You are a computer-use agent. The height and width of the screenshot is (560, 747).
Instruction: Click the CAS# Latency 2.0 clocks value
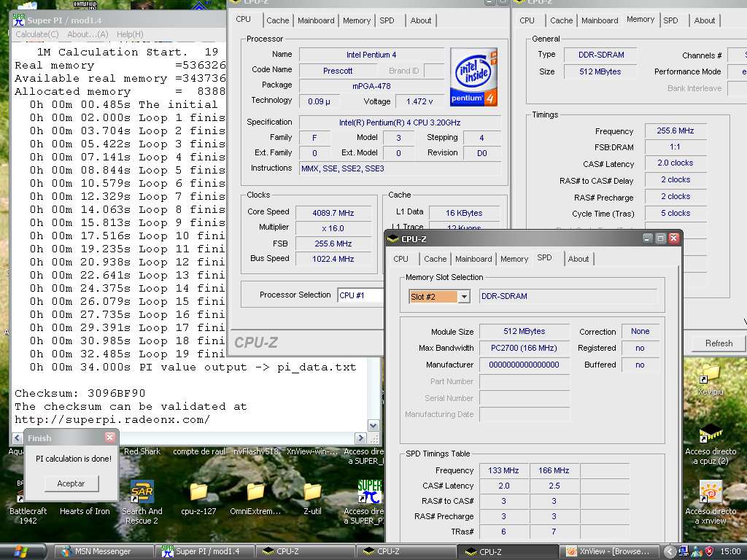[675, 163]
